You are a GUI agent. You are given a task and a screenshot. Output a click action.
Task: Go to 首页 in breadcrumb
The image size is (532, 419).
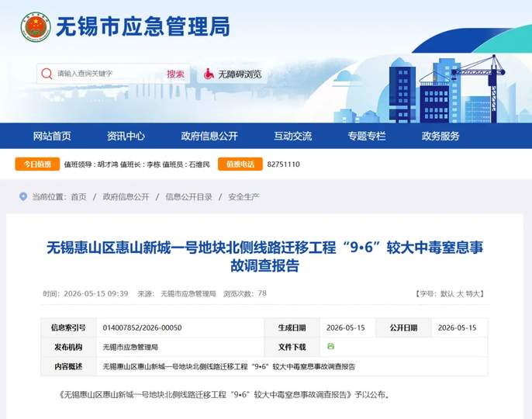click(79, 196)
